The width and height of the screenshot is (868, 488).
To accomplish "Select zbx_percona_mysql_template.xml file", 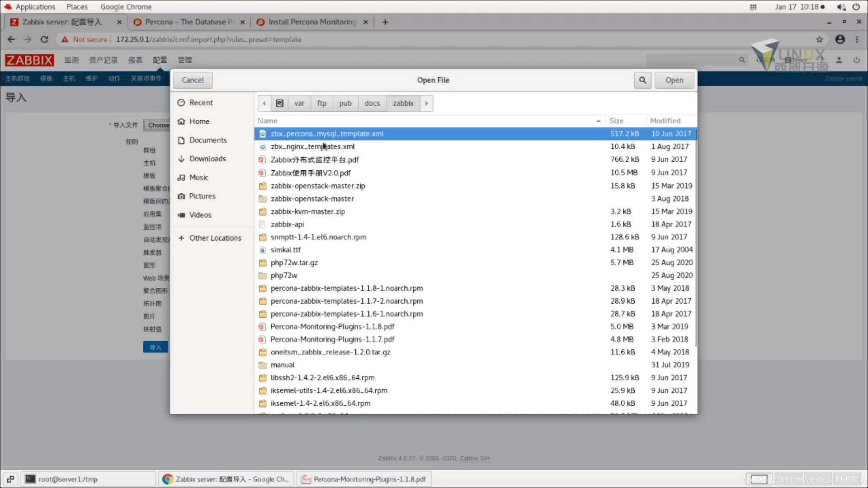I will pos(475,134).
